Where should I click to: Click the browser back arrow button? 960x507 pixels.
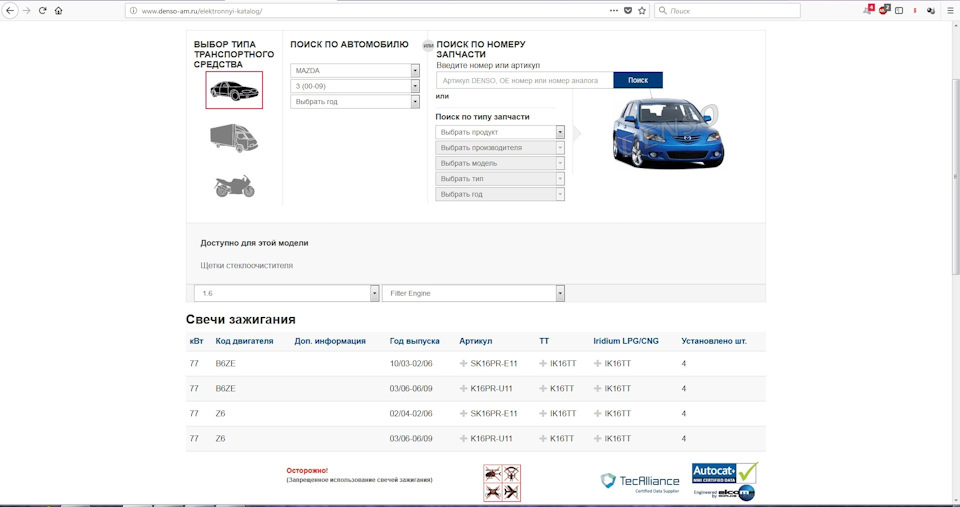[x=10, y=10]
